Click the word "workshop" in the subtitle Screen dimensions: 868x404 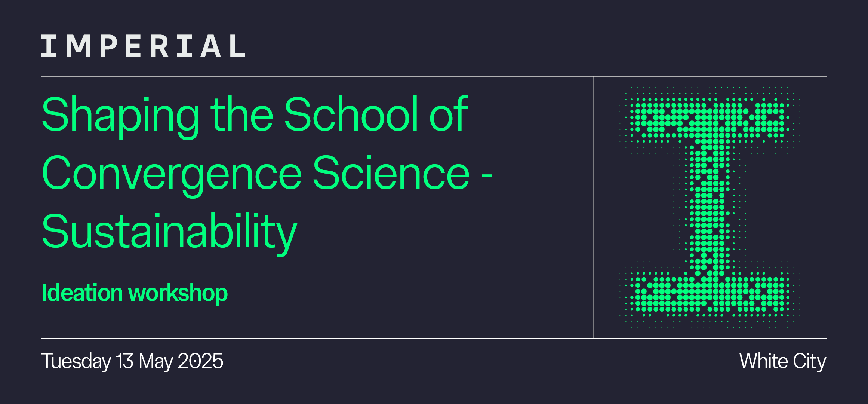tap(178, 294)
